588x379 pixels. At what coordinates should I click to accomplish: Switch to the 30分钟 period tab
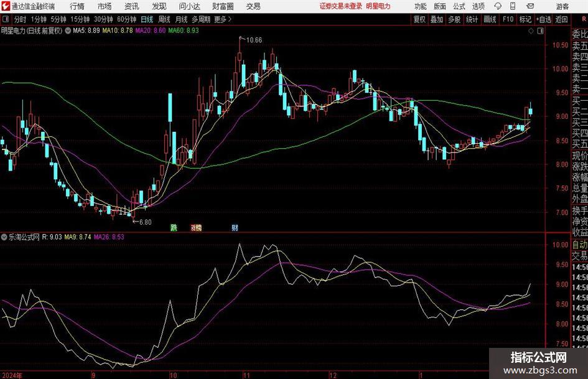[103, 19]
